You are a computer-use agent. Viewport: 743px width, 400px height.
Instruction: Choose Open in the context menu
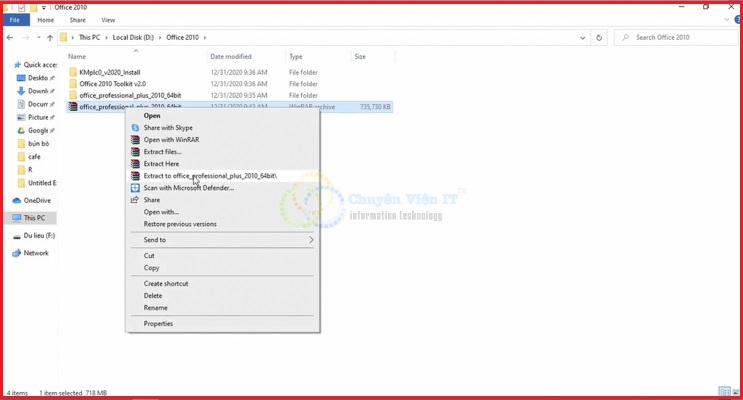[223, 116]
